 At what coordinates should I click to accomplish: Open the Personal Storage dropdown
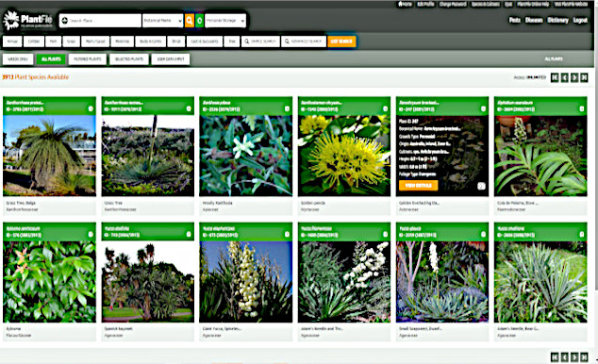(x=225, y=21)
